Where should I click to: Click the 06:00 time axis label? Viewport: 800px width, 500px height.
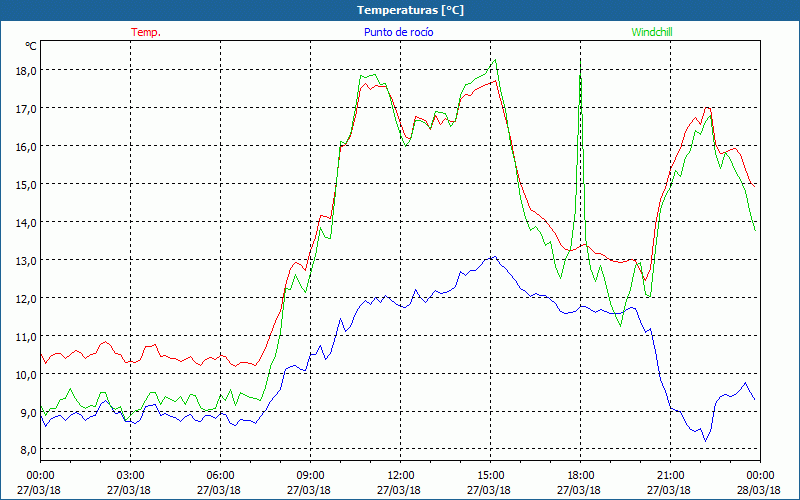(220, 476)
